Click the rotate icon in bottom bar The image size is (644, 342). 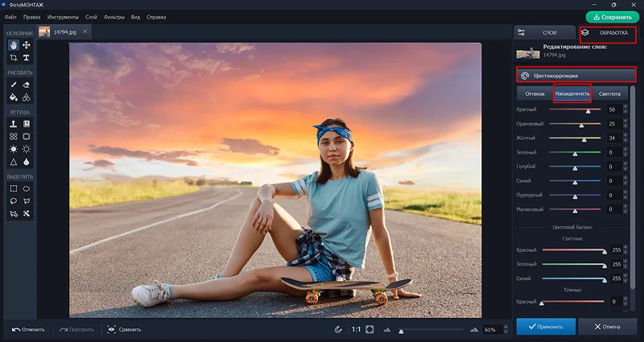click(338, 329)
